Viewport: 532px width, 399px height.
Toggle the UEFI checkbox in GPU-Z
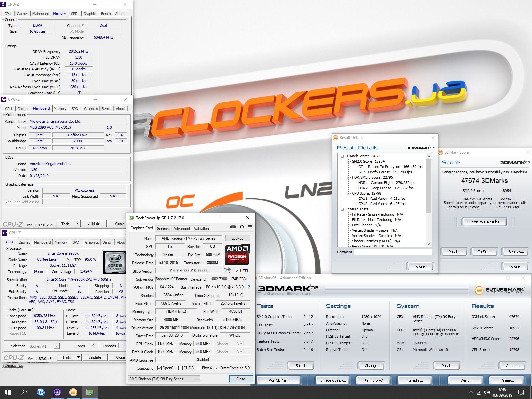237,271
